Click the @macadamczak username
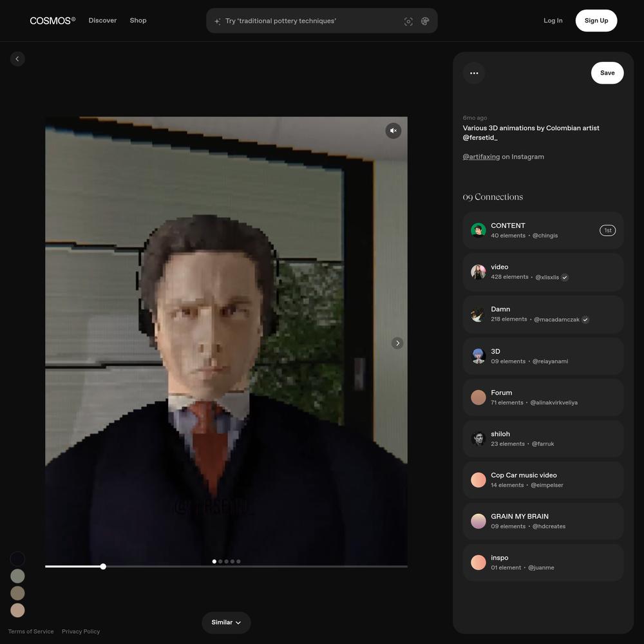This screenshot has width=644, height=644. [556, 319]
